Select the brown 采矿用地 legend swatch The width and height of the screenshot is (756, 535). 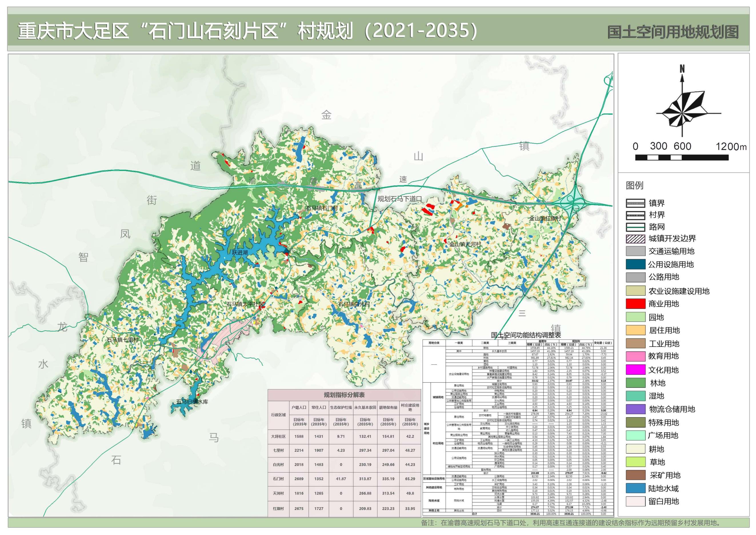[x=635, y=475]
